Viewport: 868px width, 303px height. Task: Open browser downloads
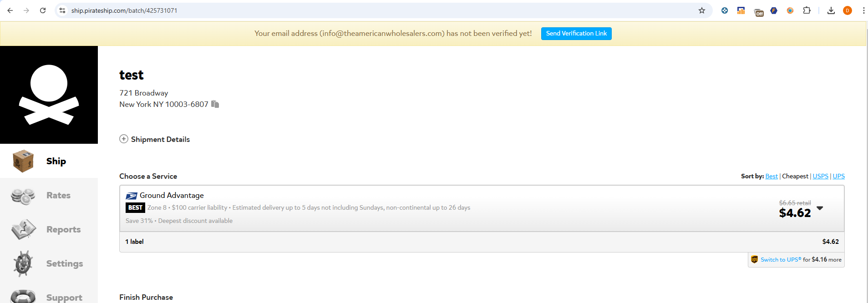pyautogui.click(x=831, y=10)
